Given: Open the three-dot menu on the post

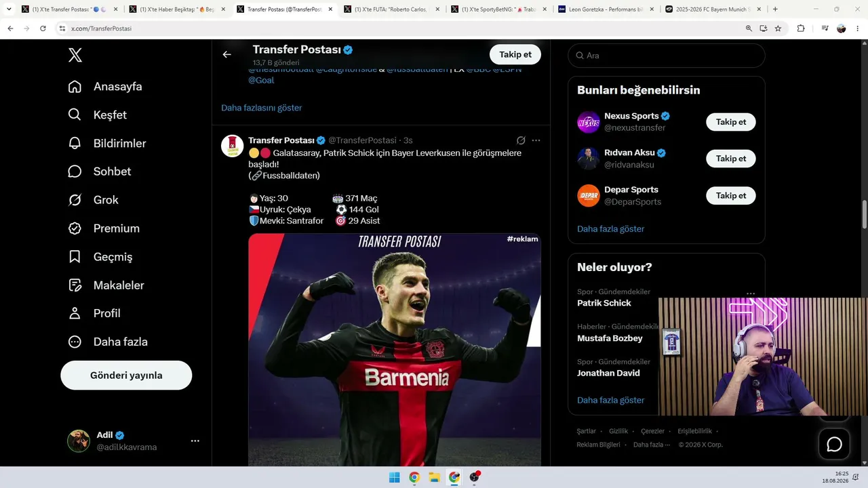Looking at the screenshot, I should [536, 140].
